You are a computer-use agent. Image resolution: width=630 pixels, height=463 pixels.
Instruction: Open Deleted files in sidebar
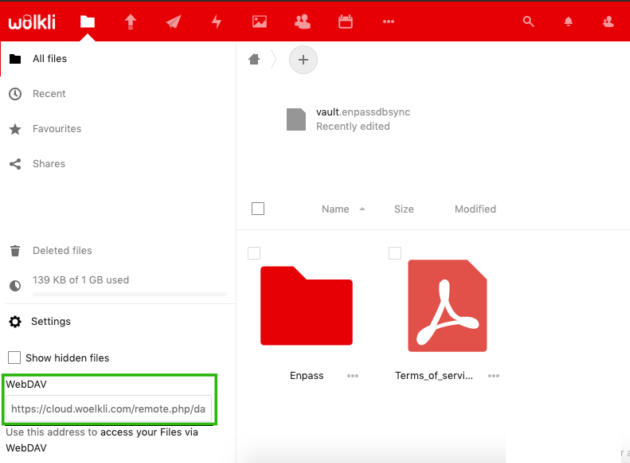[62, 250]
